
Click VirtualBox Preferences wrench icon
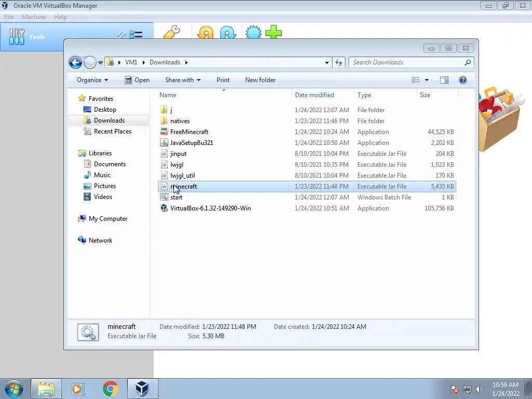click(172, 33)
